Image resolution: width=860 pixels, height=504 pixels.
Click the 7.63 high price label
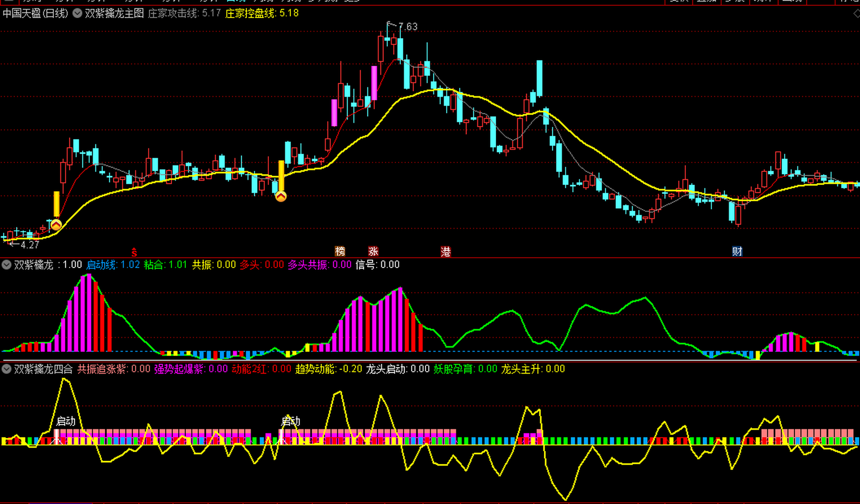click(x=408, y=26)
